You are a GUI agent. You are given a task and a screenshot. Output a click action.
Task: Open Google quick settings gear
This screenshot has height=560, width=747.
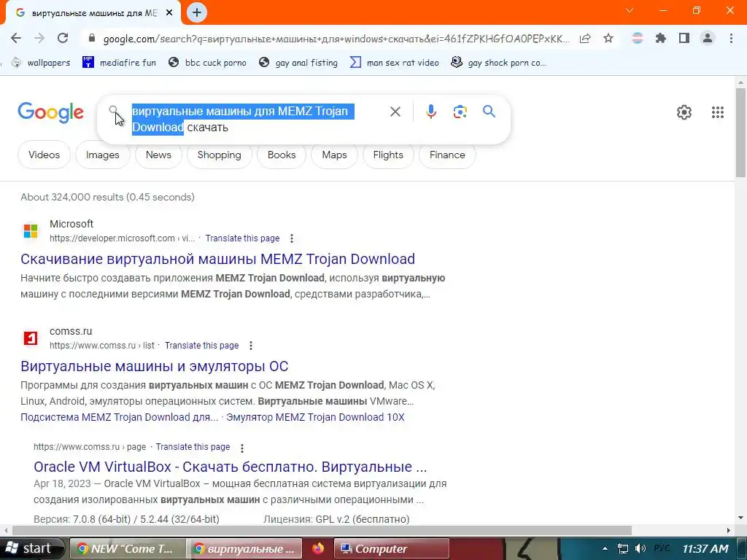click(684, 112)
